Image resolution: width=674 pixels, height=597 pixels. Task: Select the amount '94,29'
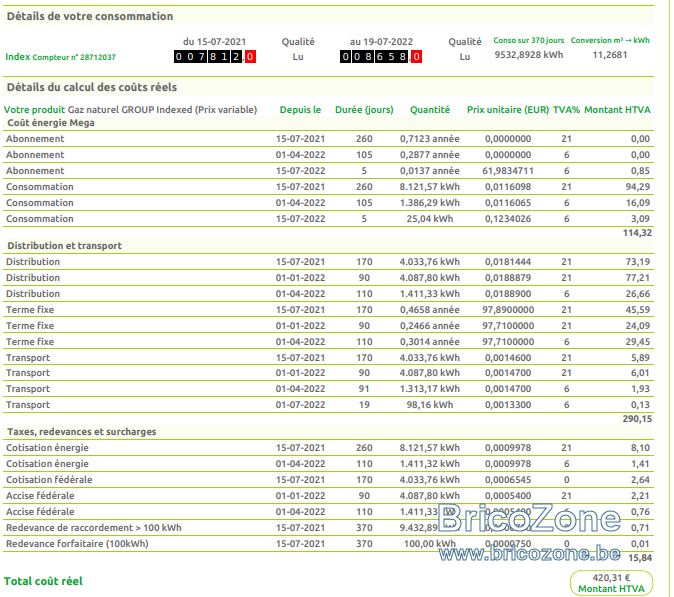(638, 187)
